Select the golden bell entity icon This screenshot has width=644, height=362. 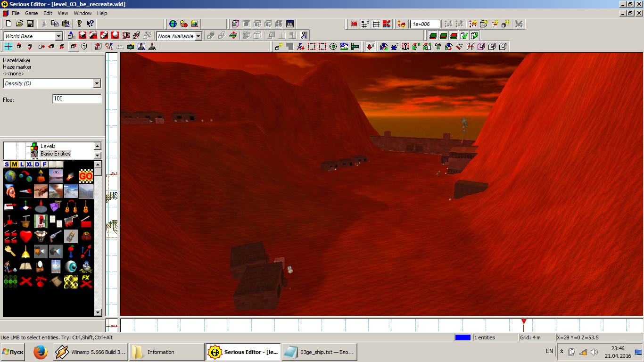pyautogui.click(x=26, y=252)
